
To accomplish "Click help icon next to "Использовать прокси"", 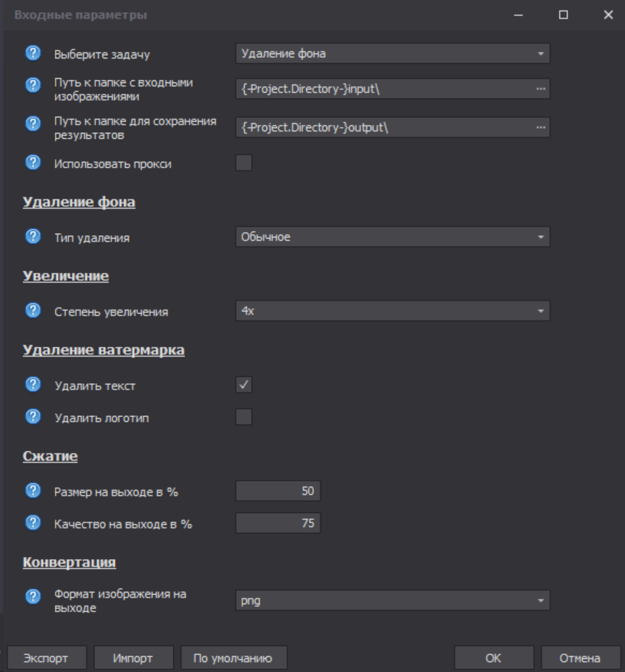I will point(33,163).
